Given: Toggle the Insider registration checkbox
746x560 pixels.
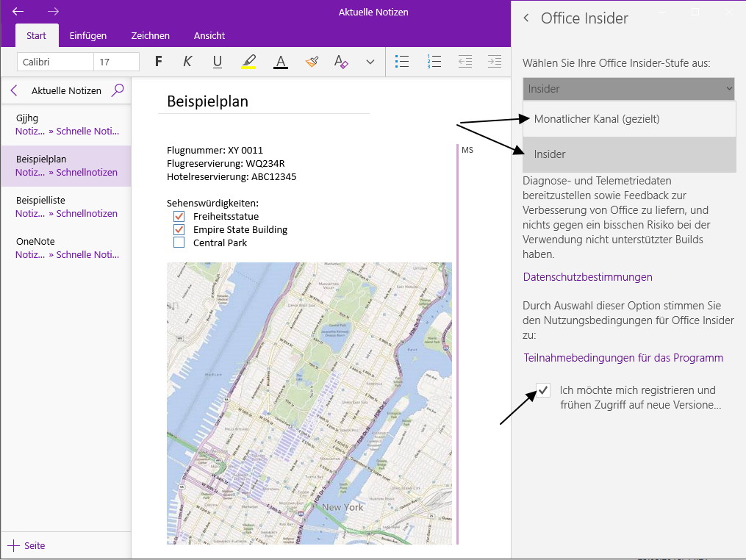Looking at the screenshot, I should (543, 390).
